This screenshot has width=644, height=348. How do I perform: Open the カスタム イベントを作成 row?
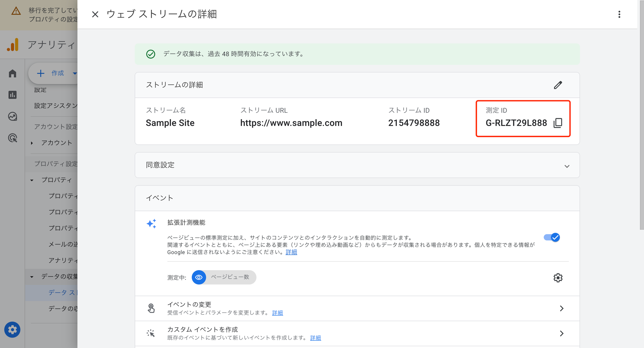(x=357, y=333)
